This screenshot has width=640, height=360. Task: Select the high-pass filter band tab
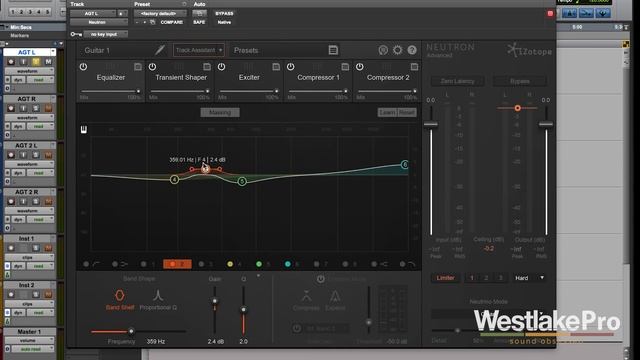[91, 264]
